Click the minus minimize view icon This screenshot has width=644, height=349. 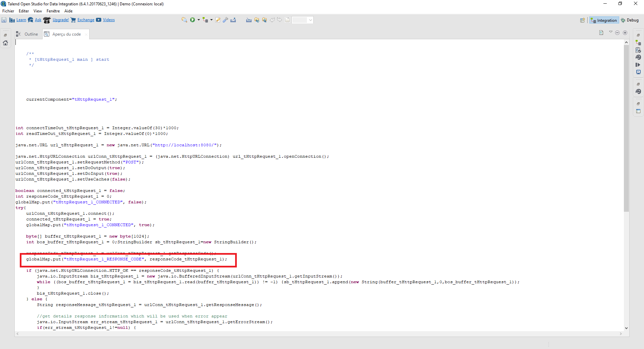[617, 33]
